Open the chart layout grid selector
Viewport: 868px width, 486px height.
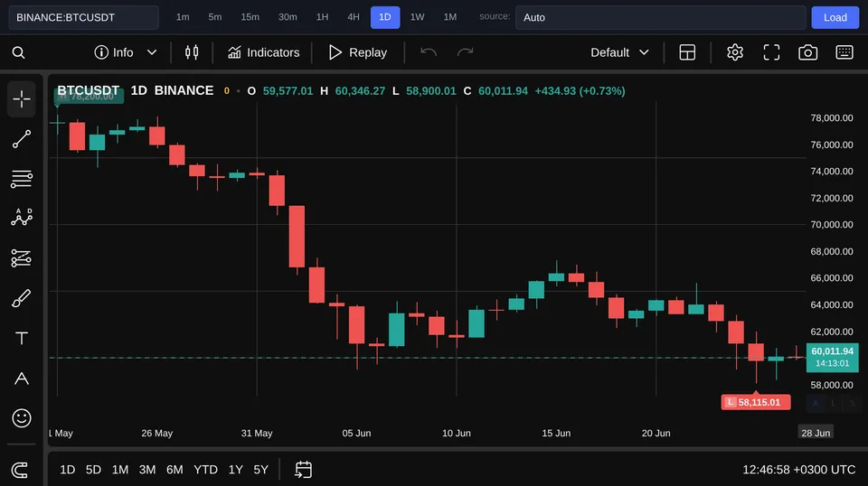[687, 52]
